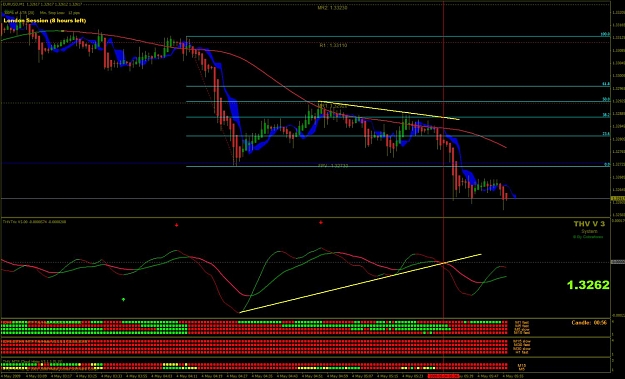Click the right red down-arrow oscillator signal
625x379 pixels.
click(321, 222)
